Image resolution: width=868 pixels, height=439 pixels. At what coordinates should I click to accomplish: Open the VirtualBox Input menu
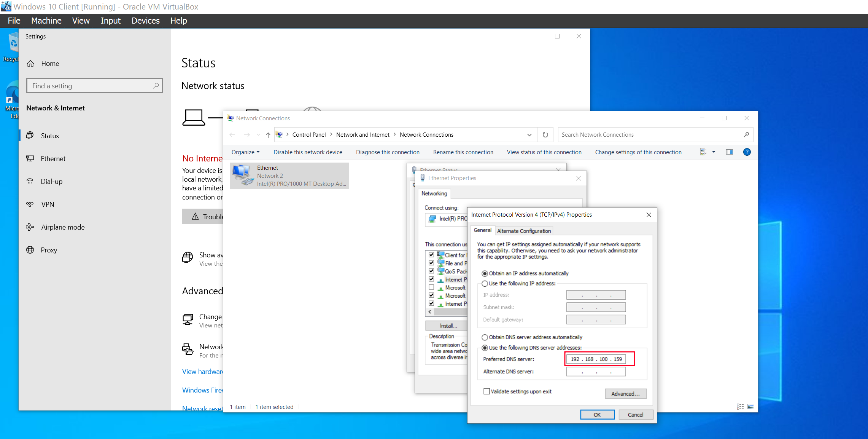tap(110, 21)
